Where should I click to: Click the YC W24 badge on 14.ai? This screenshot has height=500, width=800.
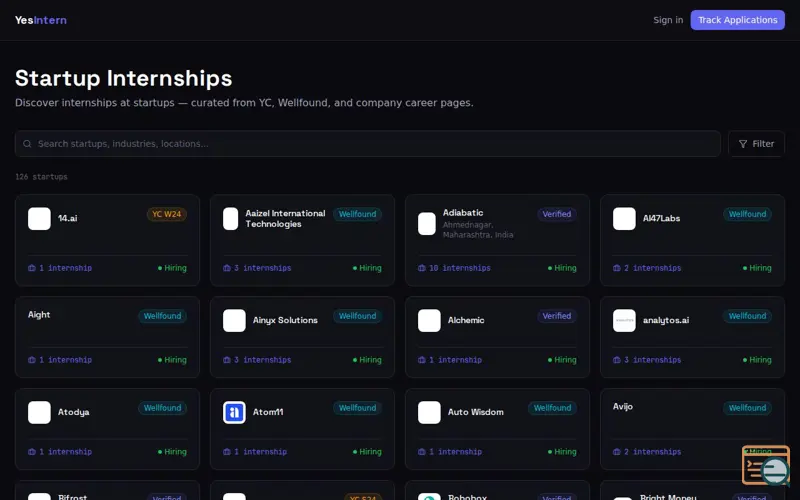point(166,214)
